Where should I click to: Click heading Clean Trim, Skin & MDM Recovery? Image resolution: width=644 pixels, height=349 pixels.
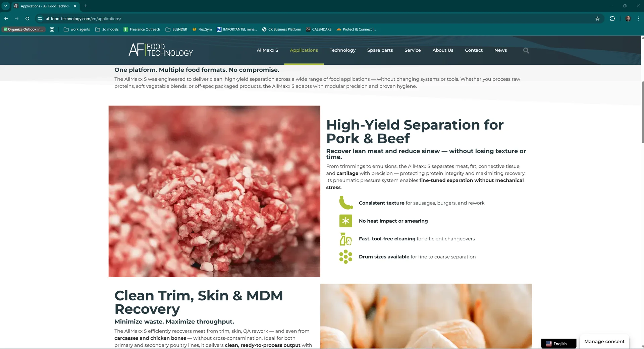[199, 302]
